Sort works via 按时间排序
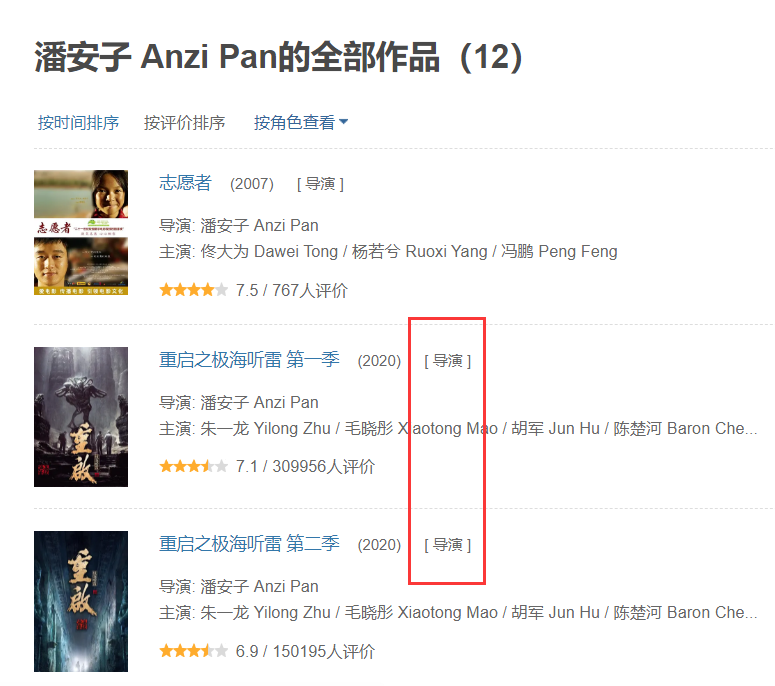Screen dimensions: 775x686 (78, 123)
